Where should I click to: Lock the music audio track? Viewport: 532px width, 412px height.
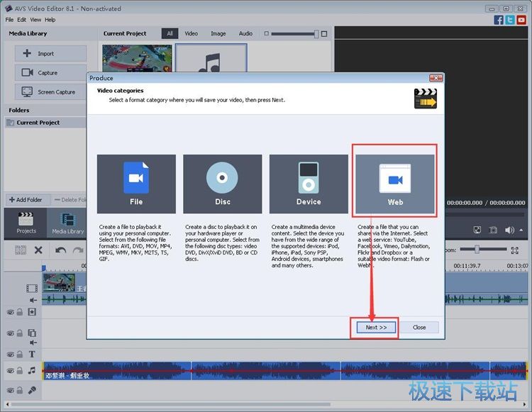click(20, 370)
